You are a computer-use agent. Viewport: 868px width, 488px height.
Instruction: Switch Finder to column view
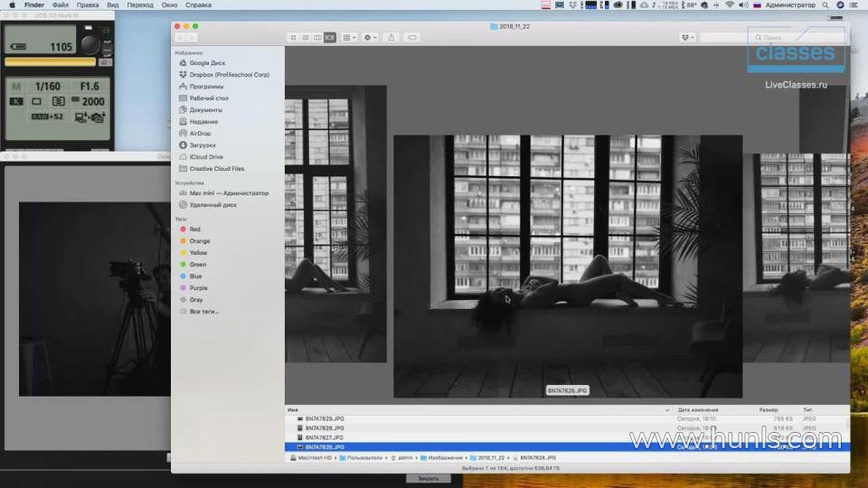coord(317,38)
